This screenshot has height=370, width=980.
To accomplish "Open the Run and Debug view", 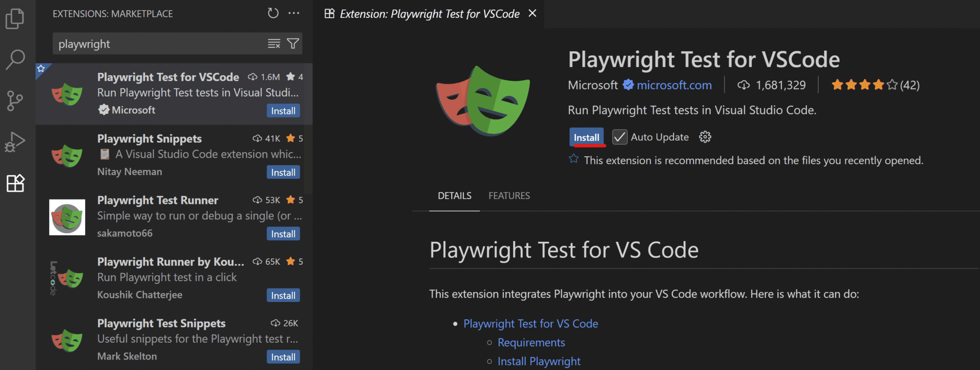I will 15,141.
